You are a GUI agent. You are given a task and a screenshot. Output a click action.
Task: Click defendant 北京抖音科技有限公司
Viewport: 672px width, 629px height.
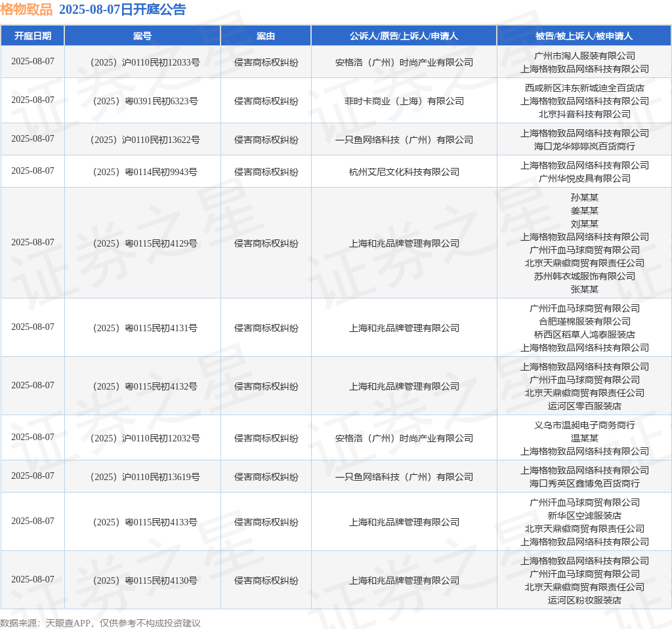pyautogui.click(x=585, y=114)
